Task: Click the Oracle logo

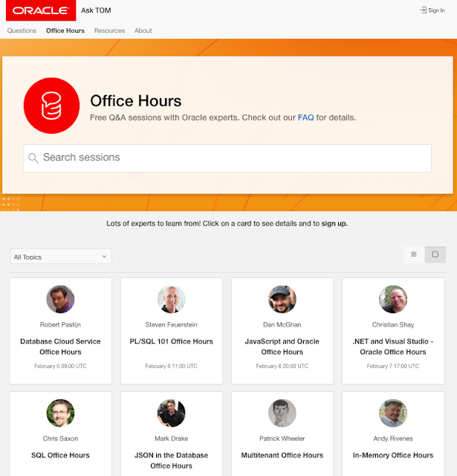Action: 41,10
